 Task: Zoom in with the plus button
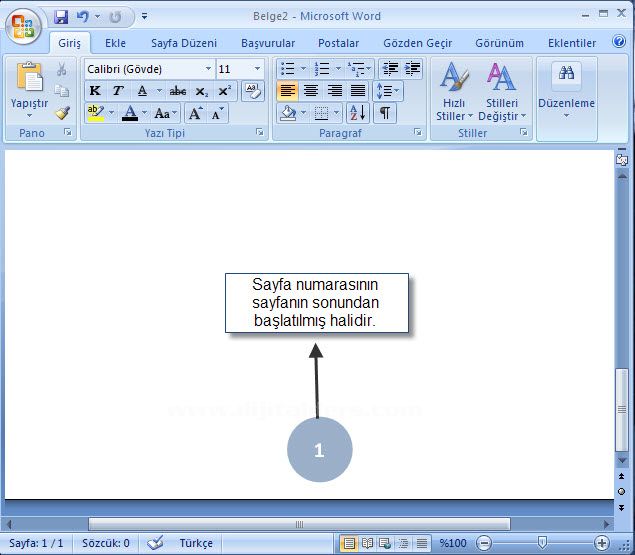point(601,543)
